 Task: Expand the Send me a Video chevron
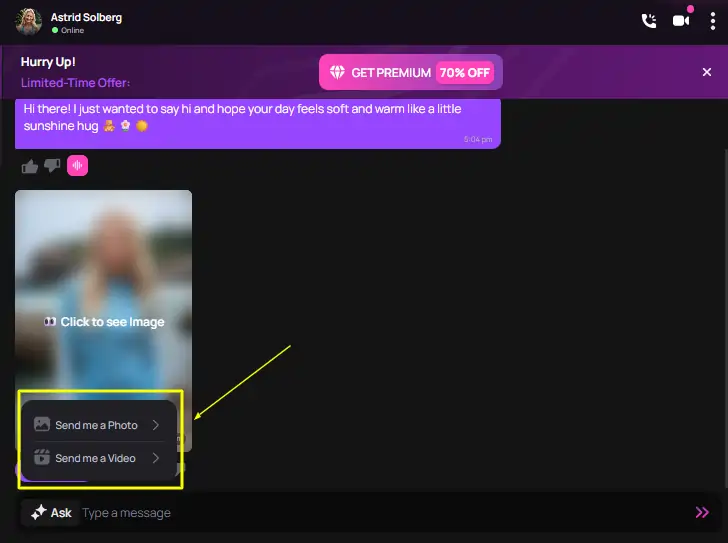coord(156,458)
